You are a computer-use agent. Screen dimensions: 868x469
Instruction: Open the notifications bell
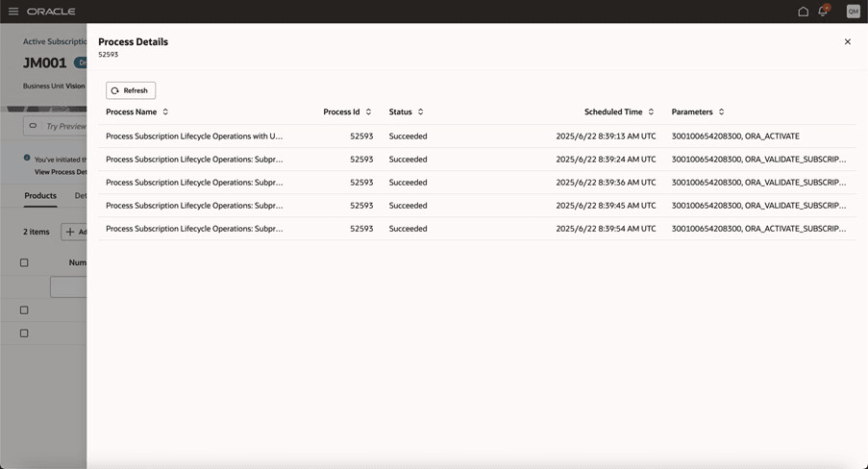click(x=823, y=12)
